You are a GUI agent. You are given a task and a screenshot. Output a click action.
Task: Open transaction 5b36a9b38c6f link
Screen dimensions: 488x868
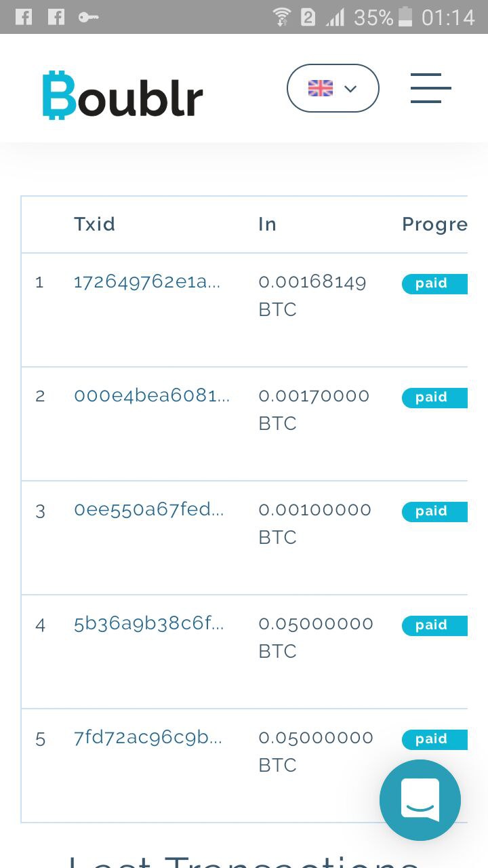tap(148, 624)
